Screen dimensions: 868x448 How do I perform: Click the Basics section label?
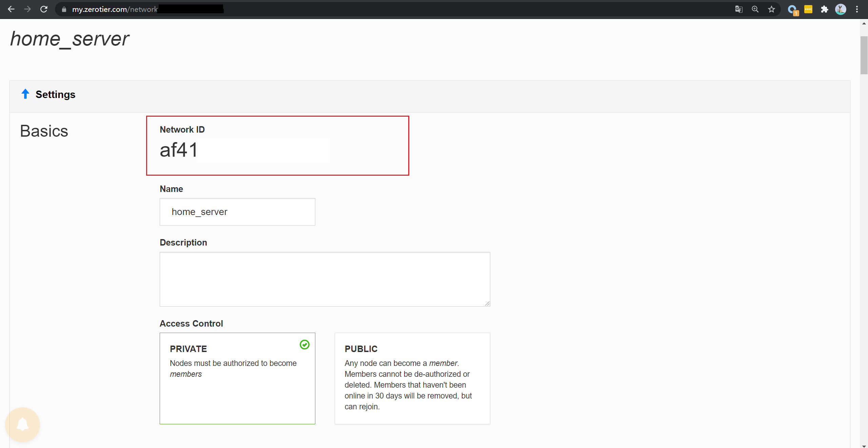tap(44, 131)
